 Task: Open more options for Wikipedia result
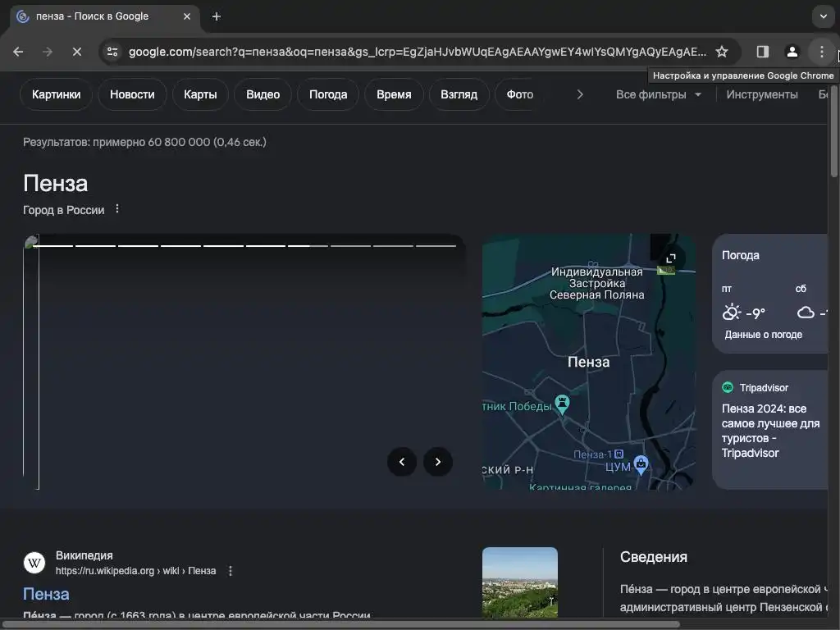coord(231,571)
